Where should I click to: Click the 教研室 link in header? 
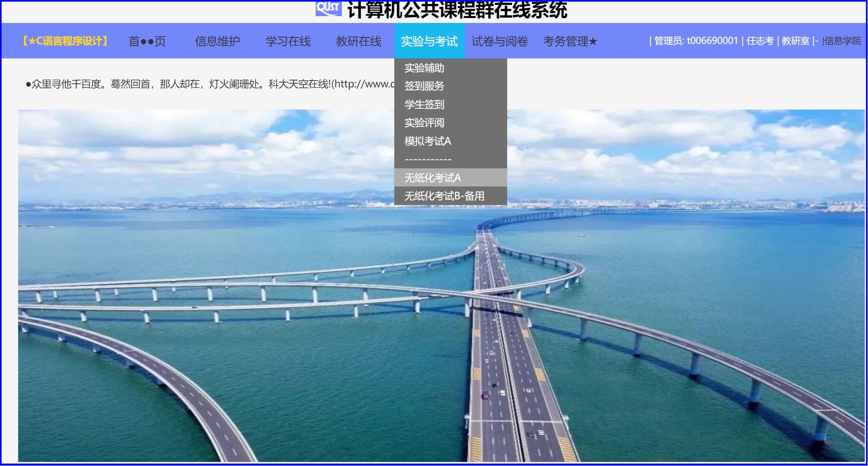795,41
